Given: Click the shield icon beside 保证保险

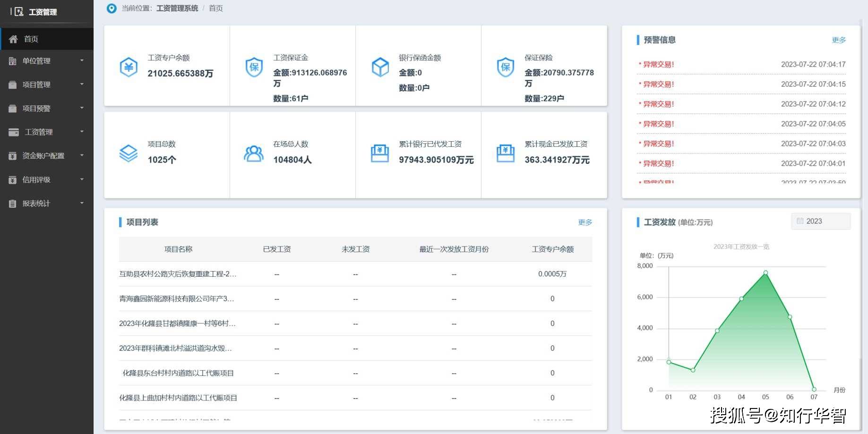Looking at the screenshot, I should pos(506,67).
